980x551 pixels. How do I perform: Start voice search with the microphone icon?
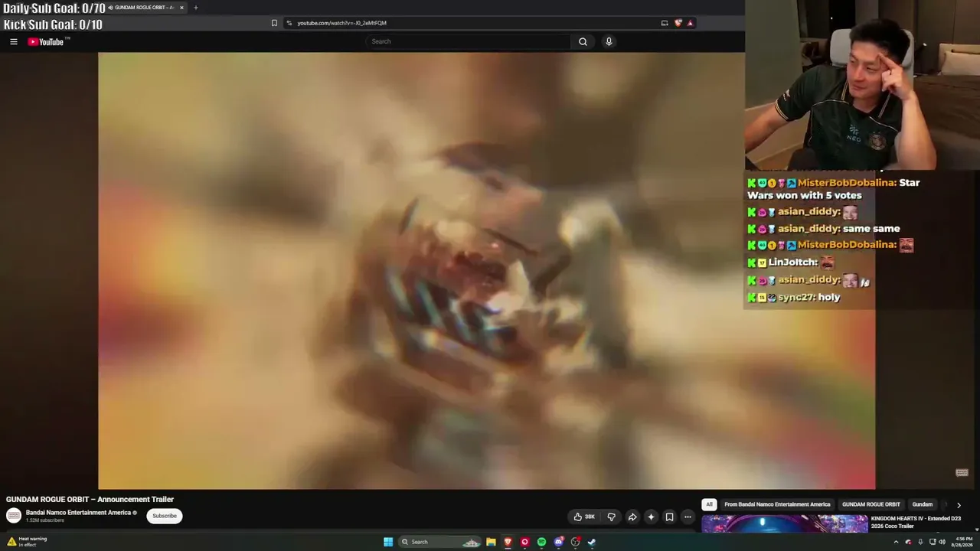coord(609,42)
